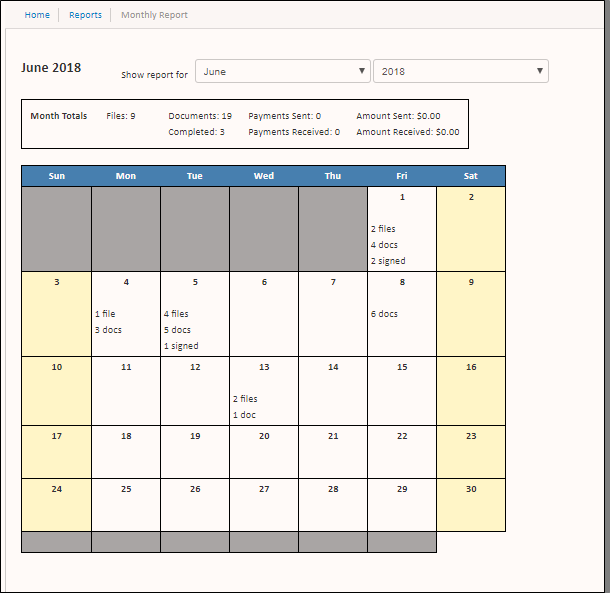The width and height of the screenshot is (610, 593).
Task: Select day 26 on the calendar
Action: (x=195, y=505)
